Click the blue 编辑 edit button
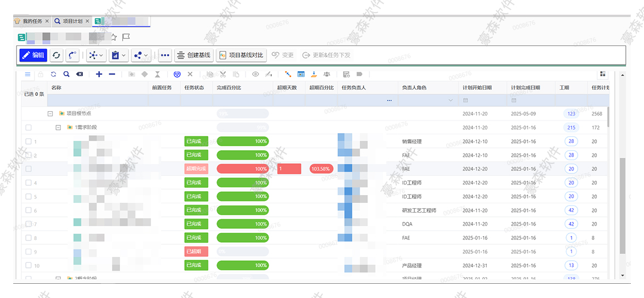The image size is (644, 298). (33, 55)
